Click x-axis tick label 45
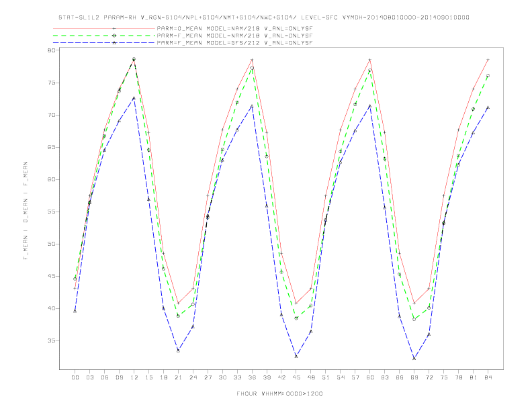 pyautogui.click(x=296, y=377)
